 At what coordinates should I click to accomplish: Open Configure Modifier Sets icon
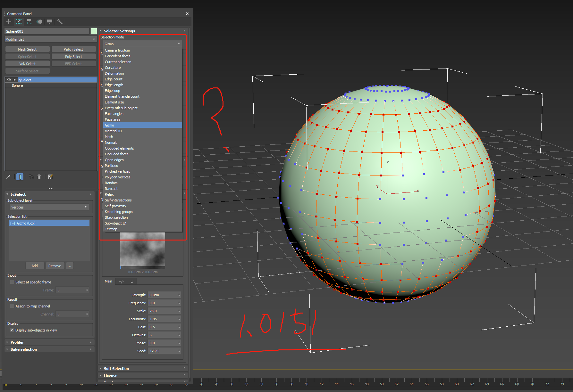point(50,177)
